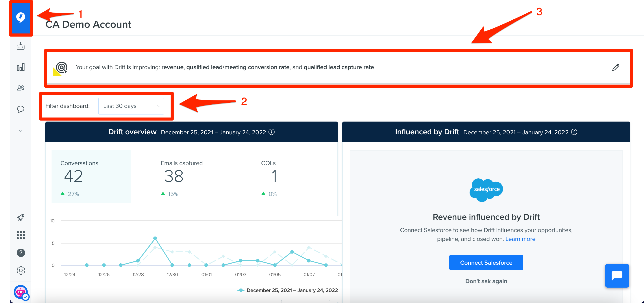Follow the Learn more link

click(x=520, y=239)
